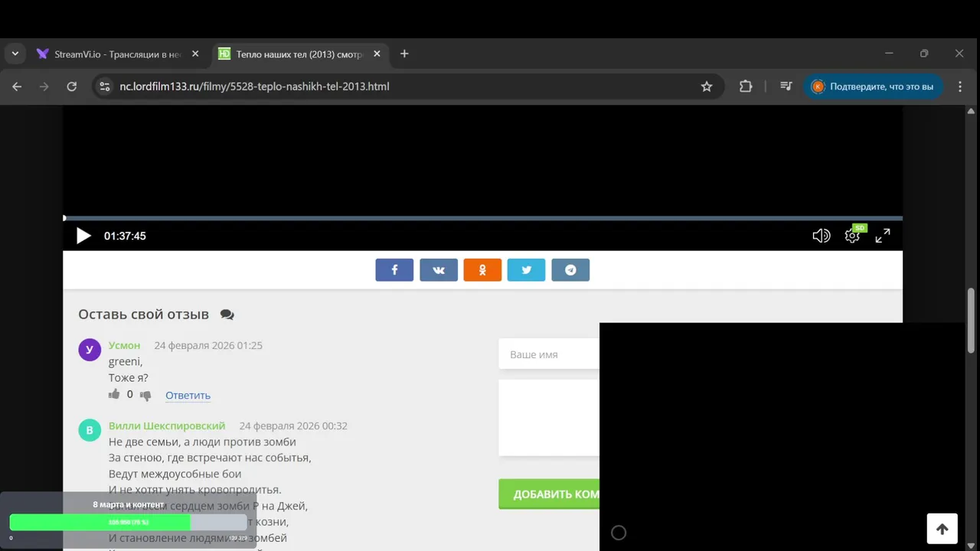The image size is (980, 551).
Task: Play the video in the player
Action: click(83, 236)
